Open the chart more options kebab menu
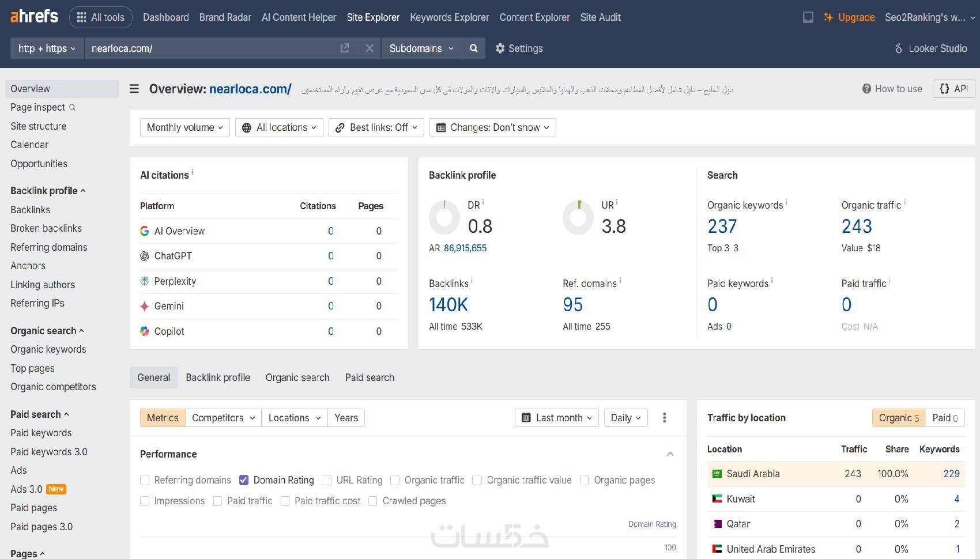 click(x=665, y=418)
